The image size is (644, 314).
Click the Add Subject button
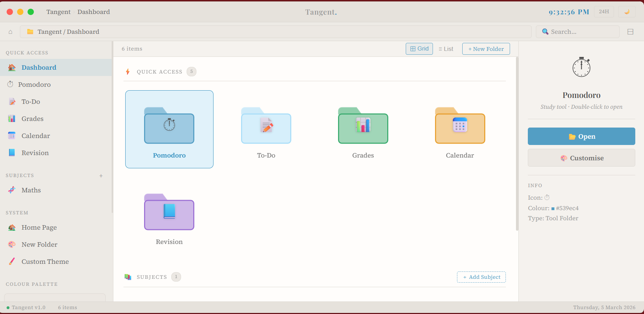(x=481, y=277)
